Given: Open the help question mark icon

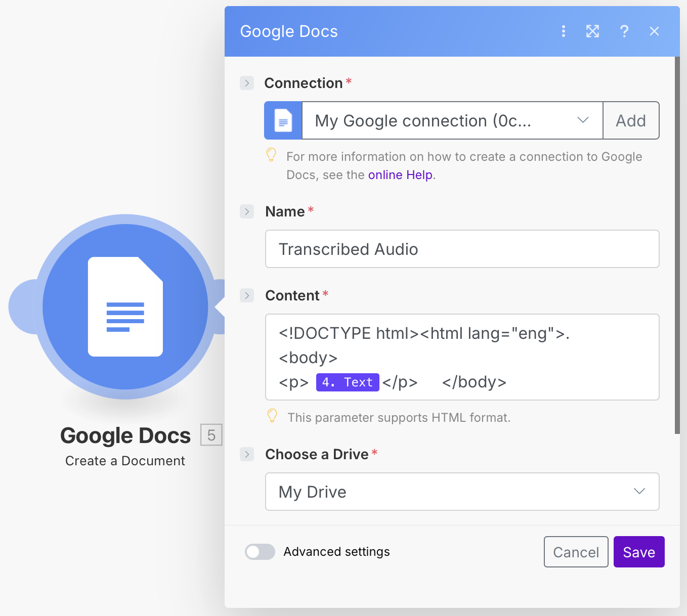Looking at the screenshot, I should [624, 31].
